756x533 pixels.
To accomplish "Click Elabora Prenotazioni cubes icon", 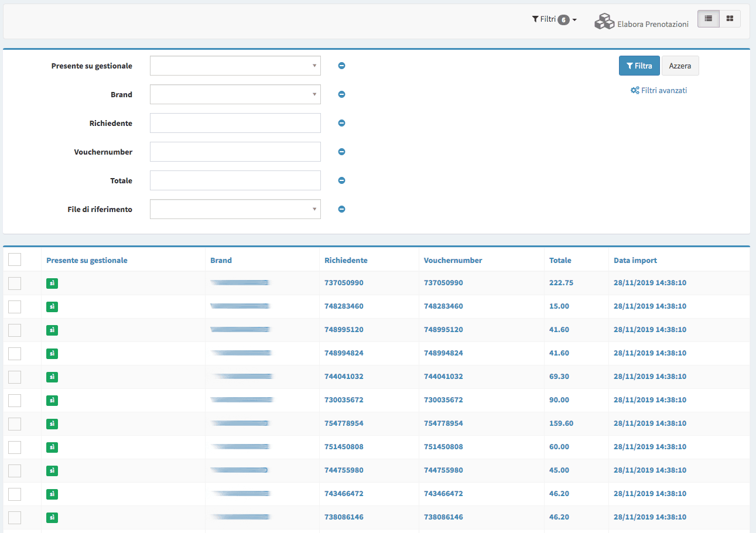I will pos(604,22).
